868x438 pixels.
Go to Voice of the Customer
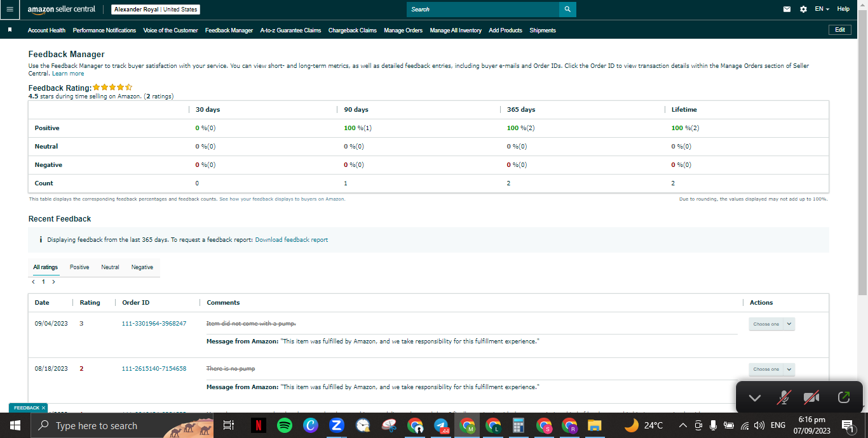170,30
